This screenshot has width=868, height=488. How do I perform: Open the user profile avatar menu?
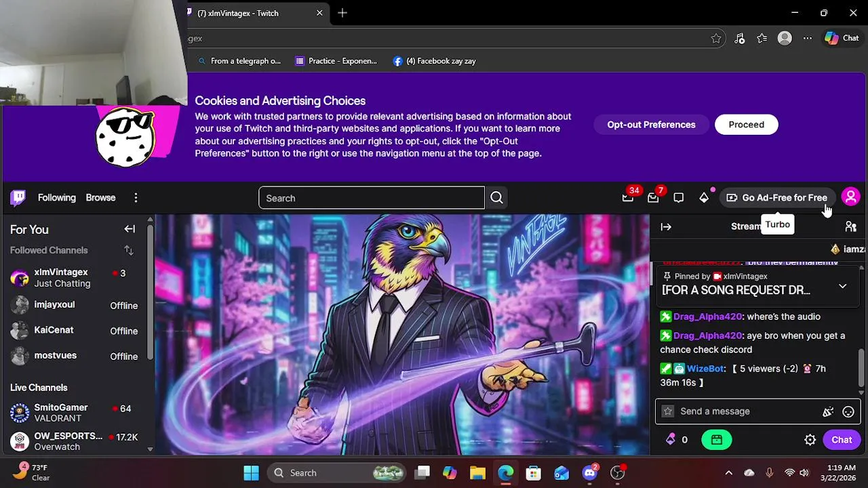[850, 197]
